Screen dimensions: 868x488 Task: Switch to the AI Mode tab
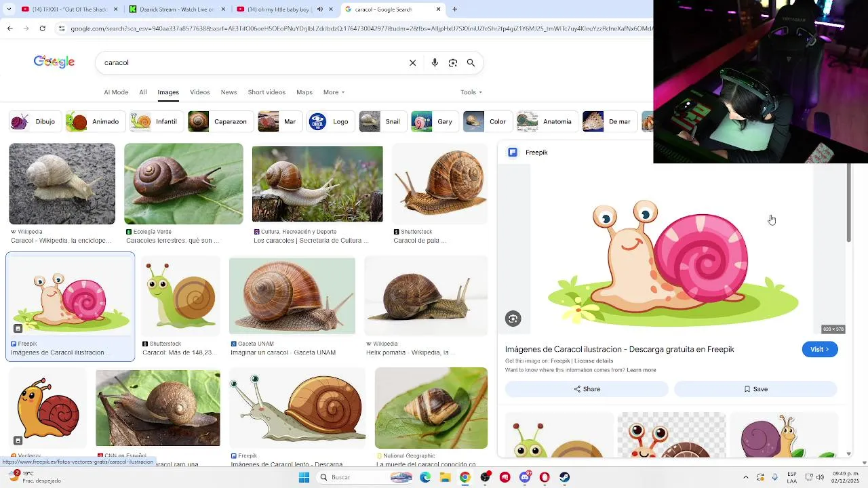[x=116, y=92]
